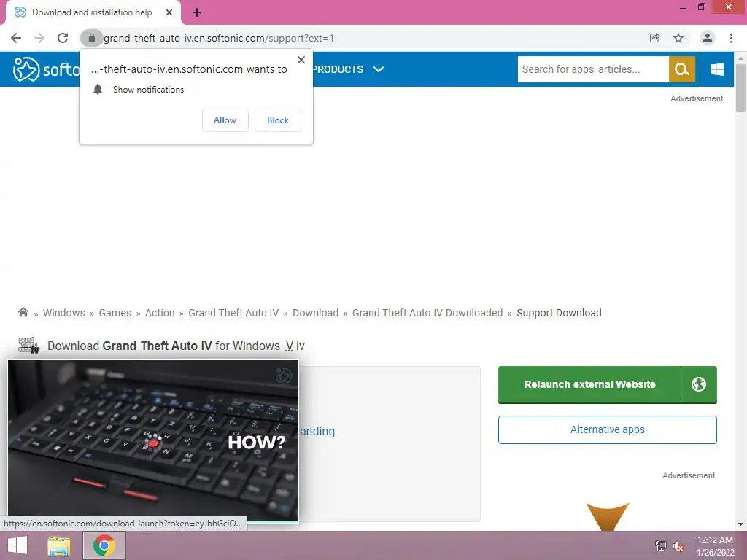Click the address bar URL
747x560 pixels.
[x=219, y=38]
